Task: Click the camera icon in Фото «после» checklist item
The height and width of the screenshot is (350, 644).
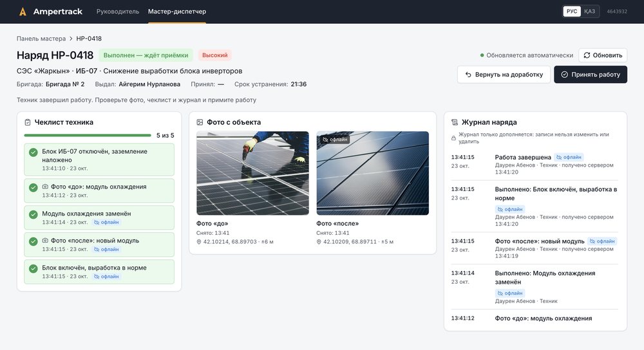Action: 45,241
